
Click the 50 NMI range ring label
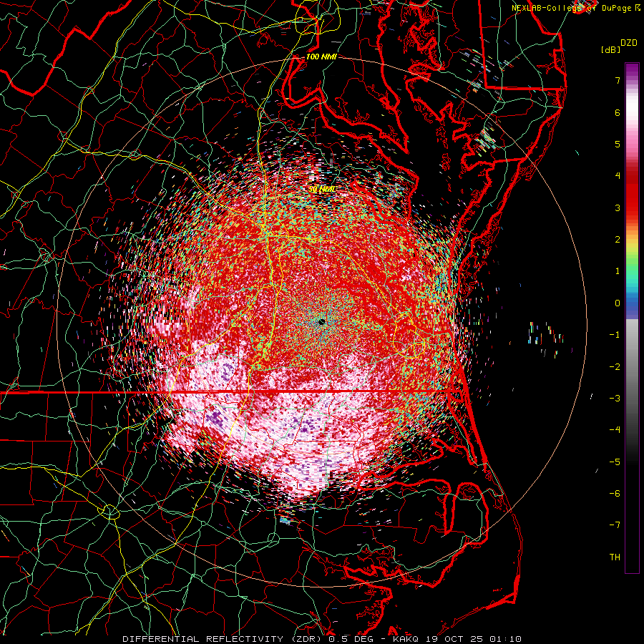(x=321, y=189)
